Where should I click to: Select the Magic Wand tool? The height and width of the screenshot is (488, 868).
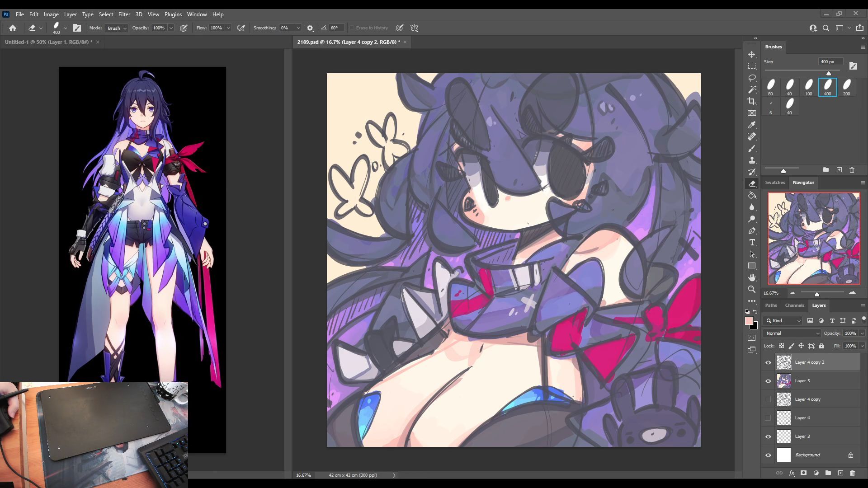tap(752, 89)
